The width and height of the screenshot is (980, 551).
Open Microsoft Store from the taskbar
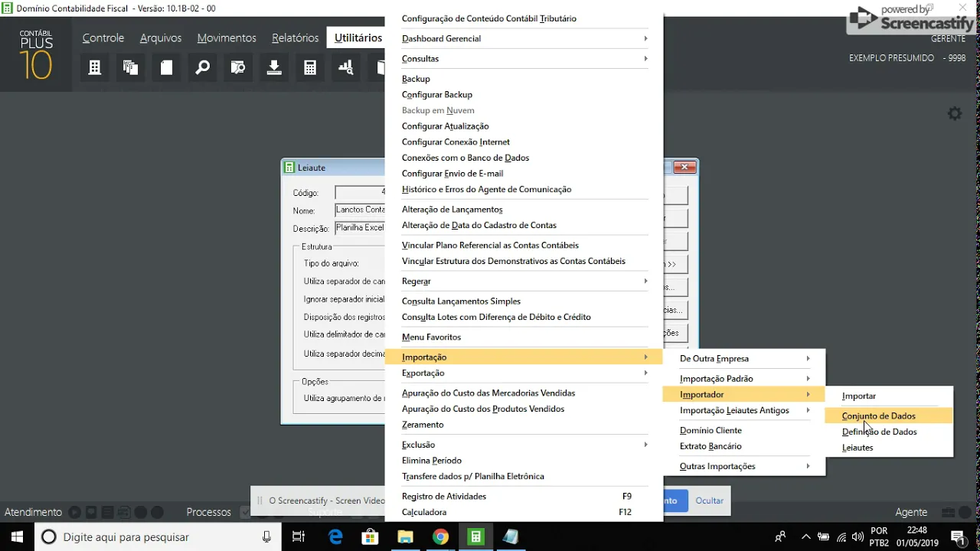point(371,536)
